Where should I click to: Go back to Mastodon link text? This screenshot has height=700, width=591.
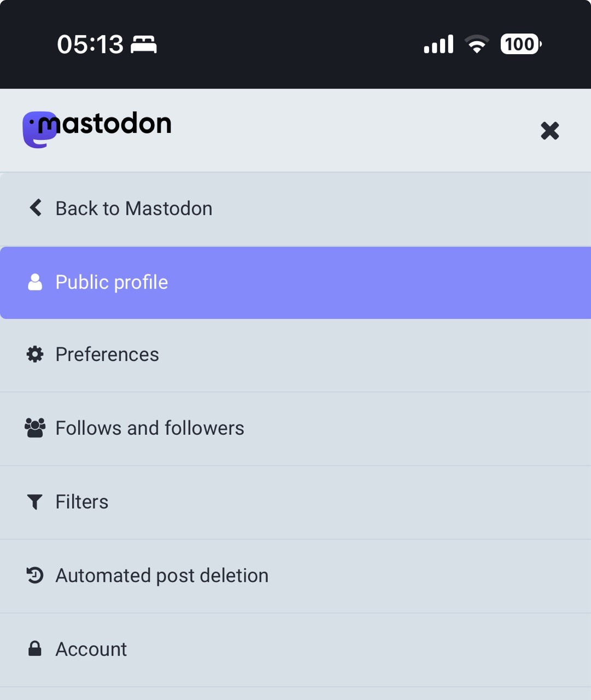[x=134, y=208]
